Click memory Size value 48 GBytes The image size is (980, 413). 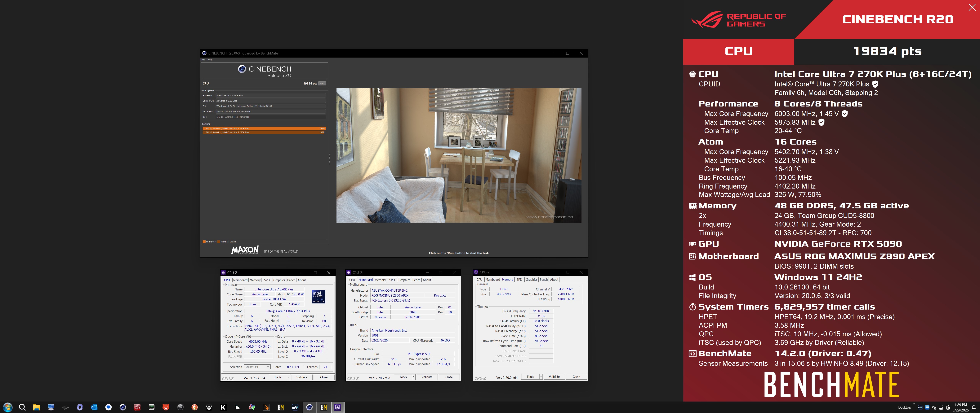(x=504, y=294)
